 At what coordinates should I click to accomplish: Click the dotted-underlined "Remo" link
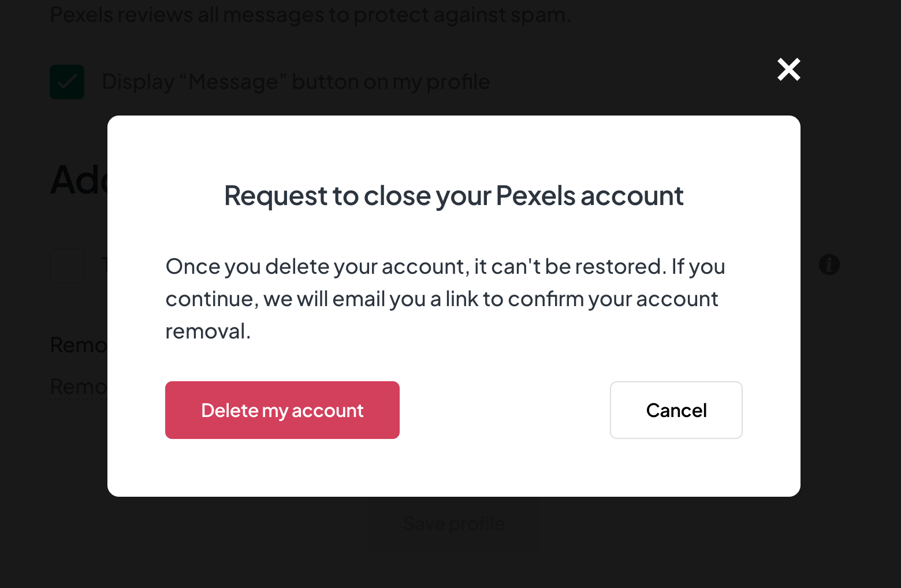pyautogui.click(x=79, y=386)
